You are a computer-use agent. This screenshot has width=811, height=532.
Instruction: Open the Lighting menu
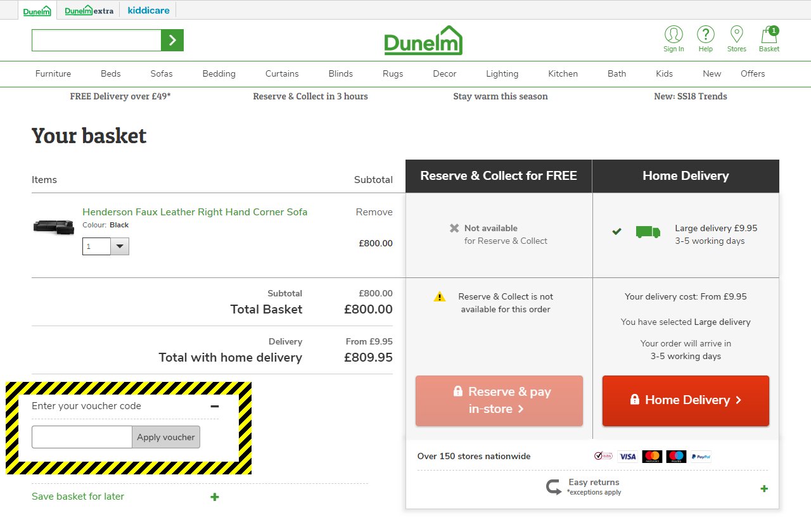[502, 73]
